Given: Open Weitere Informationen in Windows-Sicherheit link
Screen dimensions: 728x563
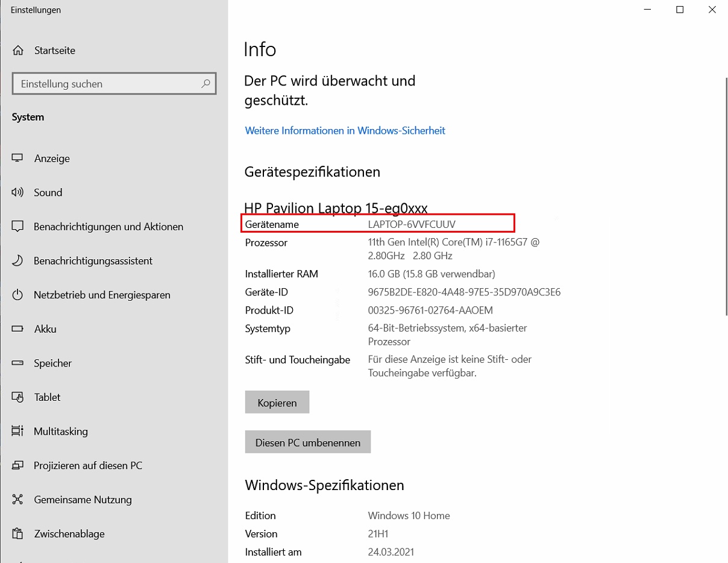Looking at the screenshot, I should tap(345, 131).
